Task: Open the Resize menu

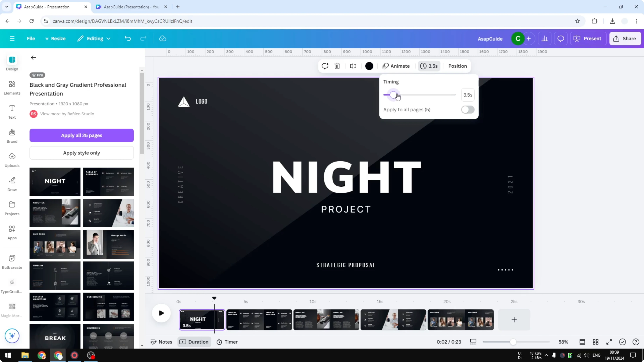Action: pos(55,38)
